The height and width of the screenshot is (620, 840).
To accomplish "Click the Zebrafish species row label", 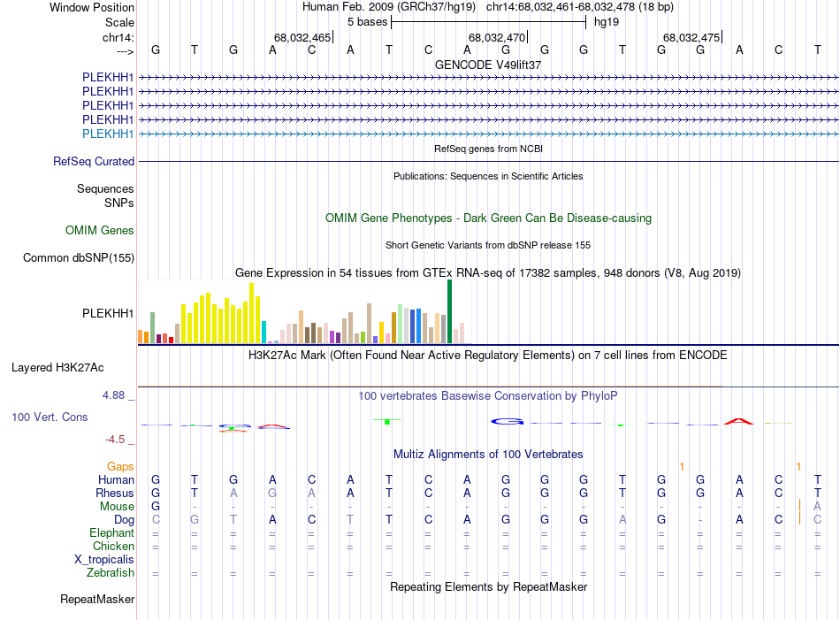I will (x=111, y=573).
